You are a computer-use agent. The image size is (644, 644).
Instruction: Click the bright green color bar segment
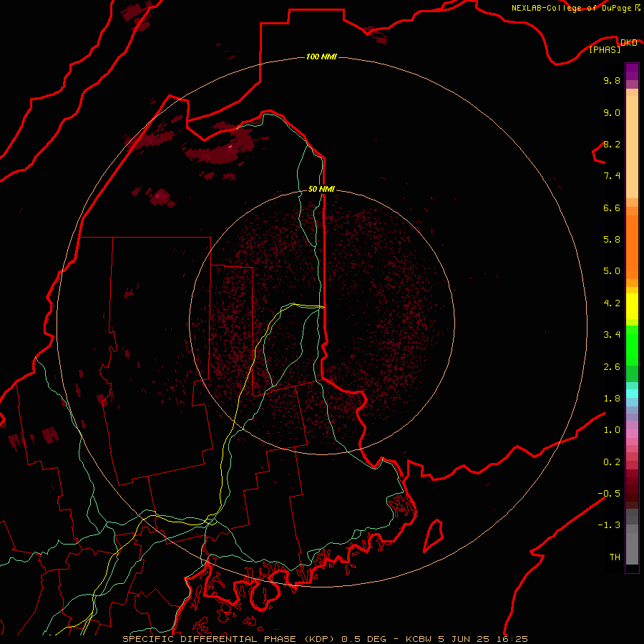(632, 345)
